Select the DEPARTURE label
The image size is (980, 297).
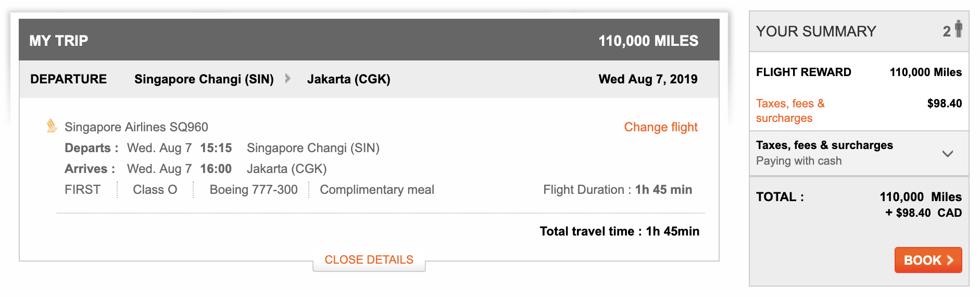[x=68, y=79]
